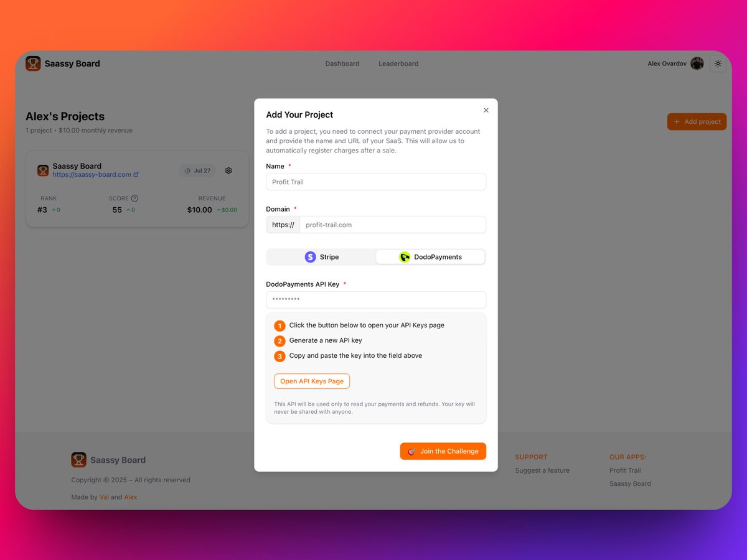
Task: Click Open API Keys Page button
Action: (x=312, y=381)
